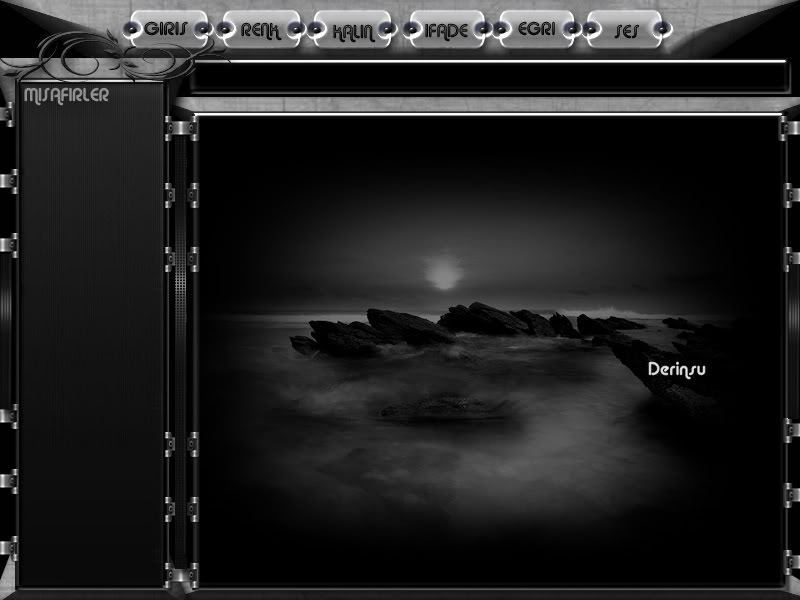This screenshot has width=800, height=600.
Task: Open the RENK color option
Action: coord(261,30)
